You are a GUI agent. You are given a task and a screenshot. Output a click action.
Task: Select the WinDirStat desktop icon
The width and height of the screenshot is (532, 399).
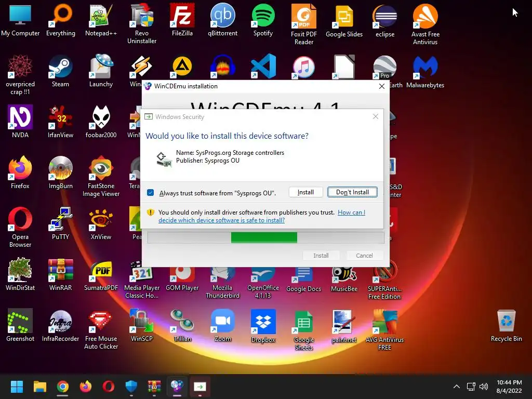coord(20,275)
